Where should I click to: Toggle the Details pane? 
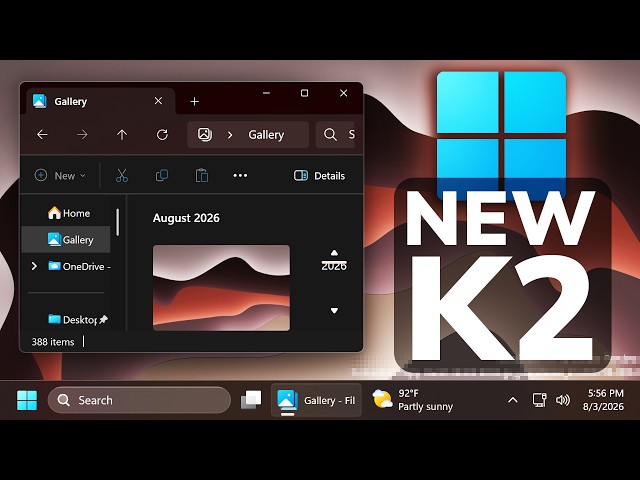(319, 176)
